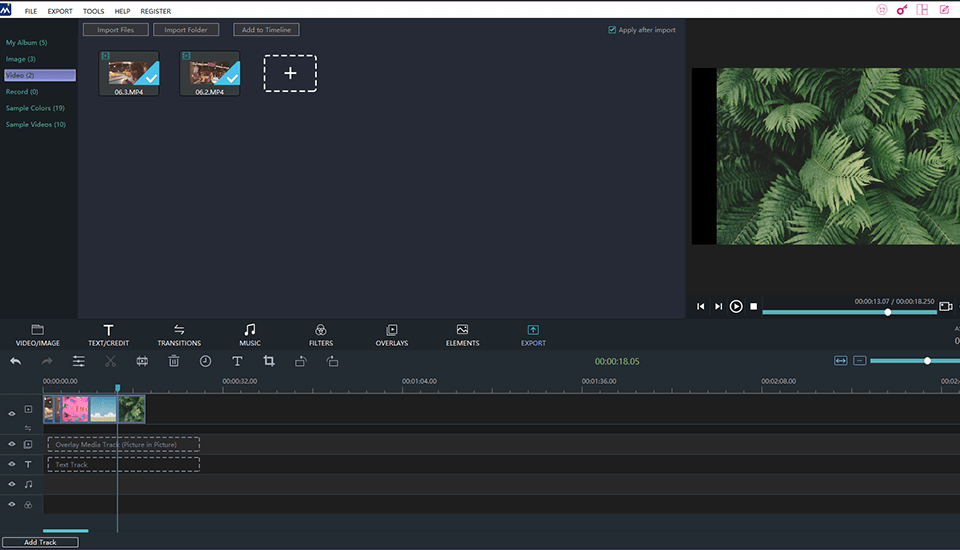960x550 pixels.
Task: Open the REGISTER menu
Action: pos(156,11)
